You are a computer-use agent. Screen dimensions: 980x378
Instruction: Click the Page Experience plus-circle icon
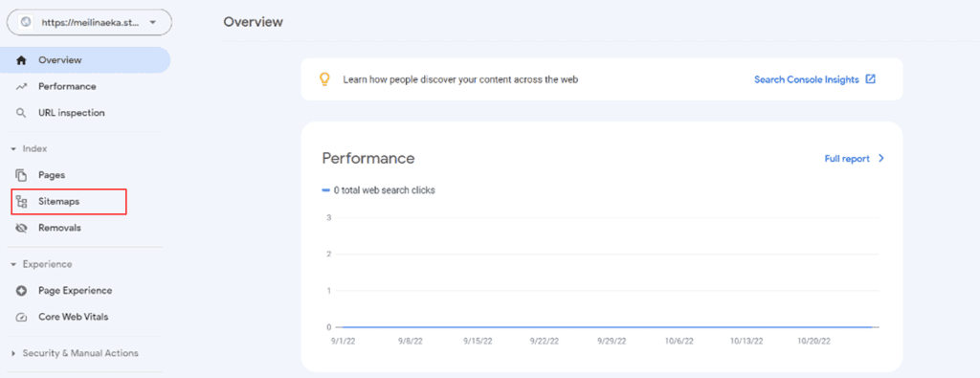click(x=22, y=291)
